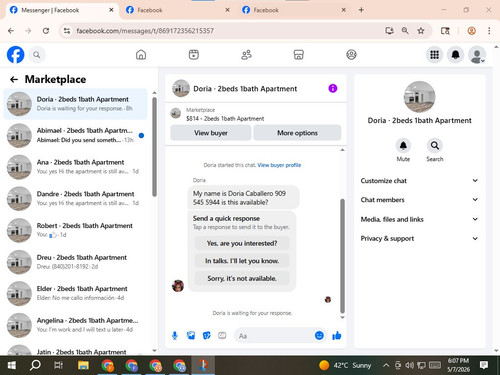
Task: Open Ana conversation in chat list
Action: coord(75,167)
